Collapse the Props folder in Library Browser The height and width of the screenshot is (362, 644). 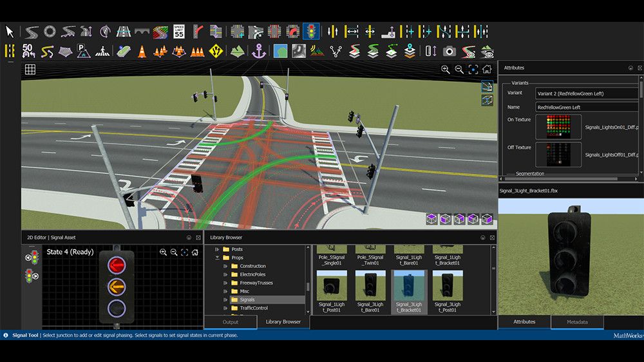[217, 258]
